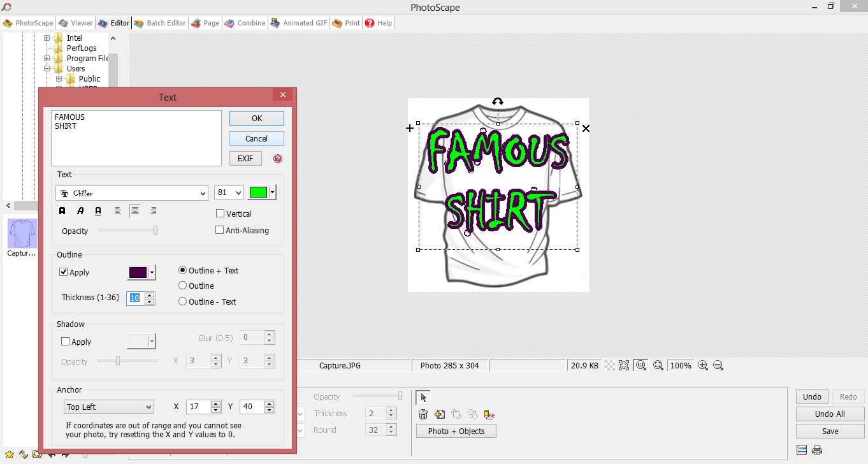Toggle bold text style in Text dialog
This screenshot has height=464, width=868.
point(62,211)
